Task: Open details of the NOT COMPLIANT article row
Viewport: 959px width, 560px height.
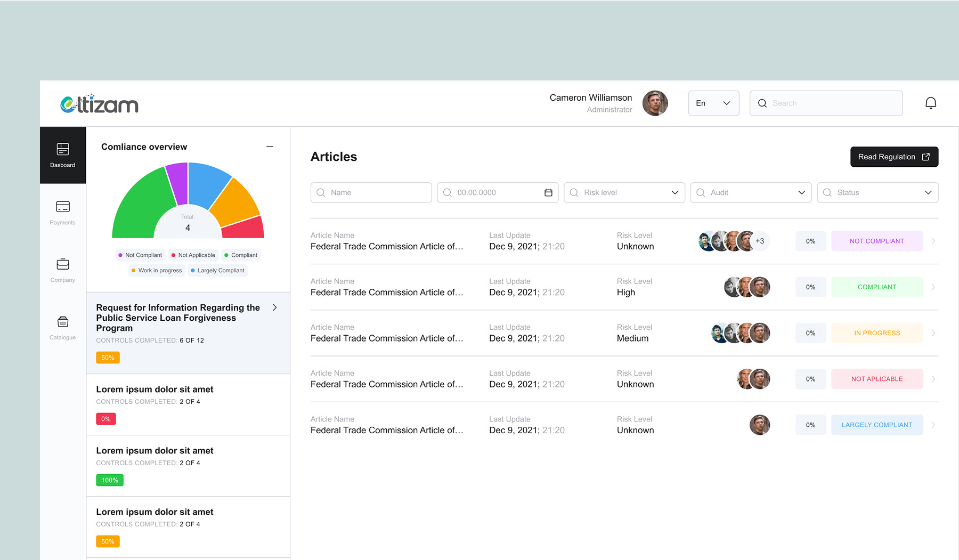Action: coord(933,241)
